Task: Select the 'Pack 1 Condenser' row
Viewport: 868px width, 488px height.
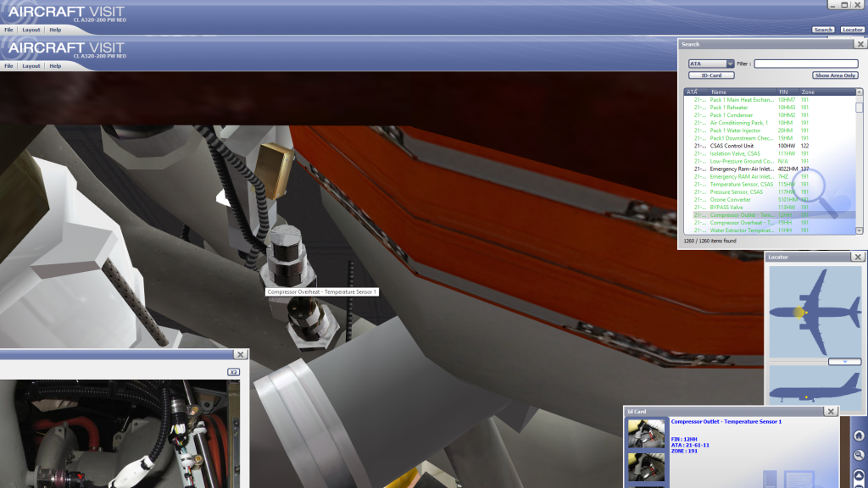Action: 770,115
